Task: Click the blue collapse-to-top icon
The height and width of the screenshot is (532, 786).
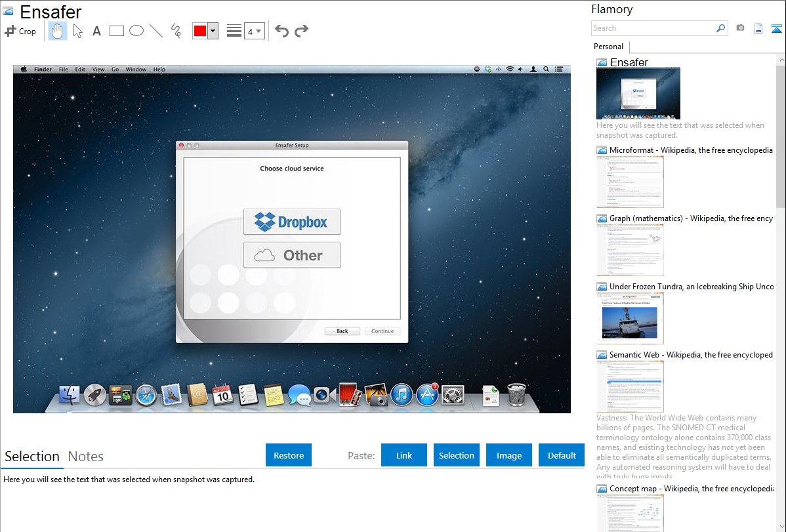Action: tap(776, 28)
